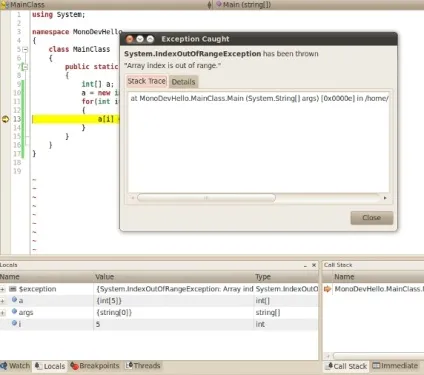Collapse the code fold marker at line 7
Image resolution: width=424 pixels, height=375 pixels.
(x=25, y=67)
